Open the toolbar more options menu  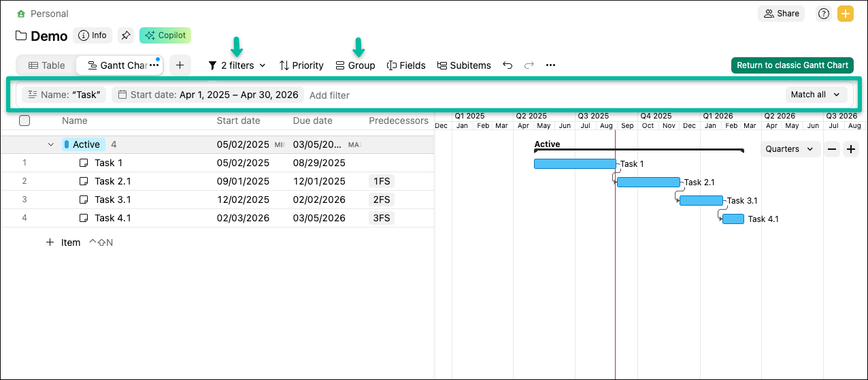(551, 65)
